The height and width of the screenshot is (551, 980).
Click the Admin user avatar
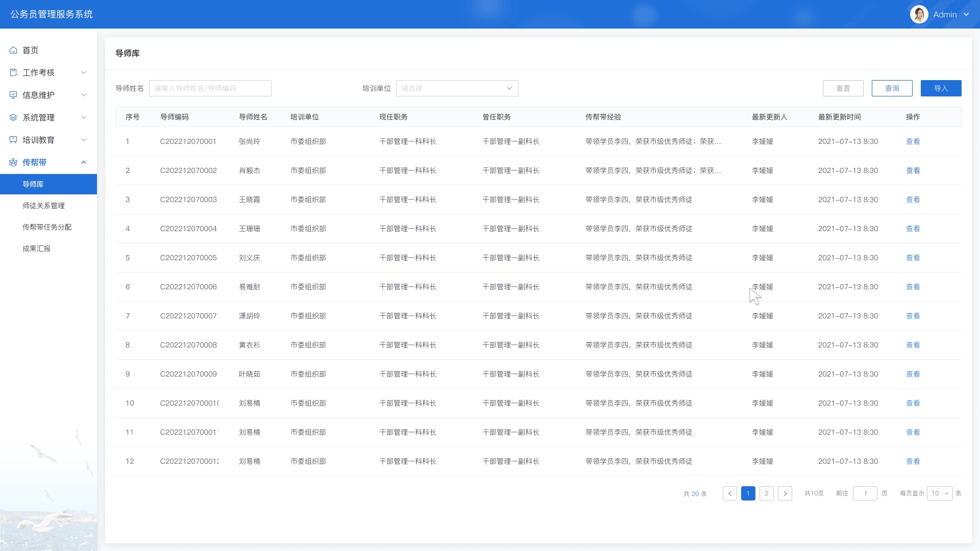919,14
